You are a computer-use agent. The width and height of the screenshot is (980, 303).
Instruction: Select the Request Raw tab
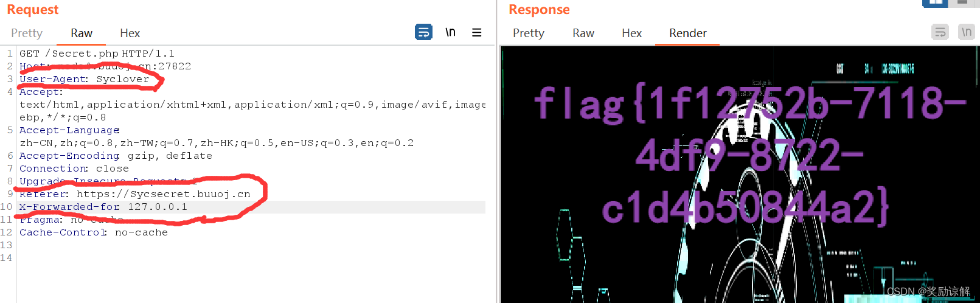pyautogui.click(x=82, y=33)
